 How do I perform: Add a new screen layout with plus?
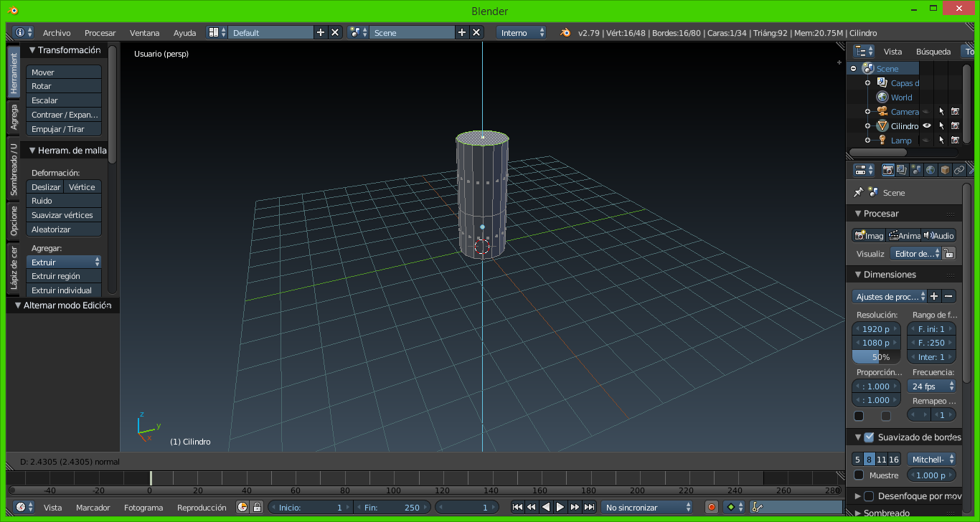coord(320,33)
